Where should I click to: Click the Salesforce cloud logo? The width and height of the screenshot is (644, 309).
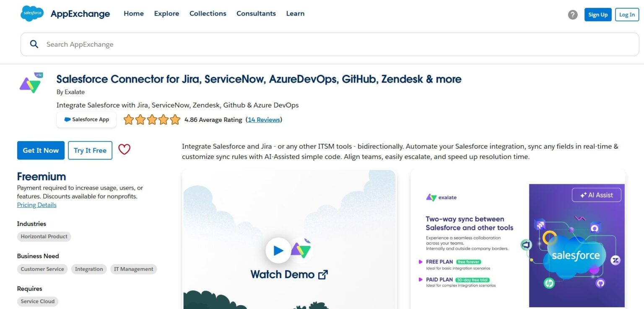[x=32, y=13]
